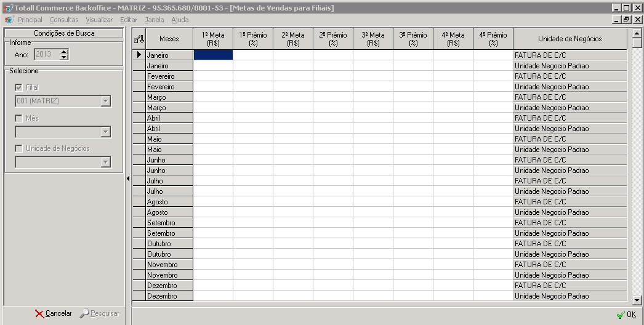Click the second Novembro row label
This screenshot has width=644, height=325.
click(x=169, y=275)
